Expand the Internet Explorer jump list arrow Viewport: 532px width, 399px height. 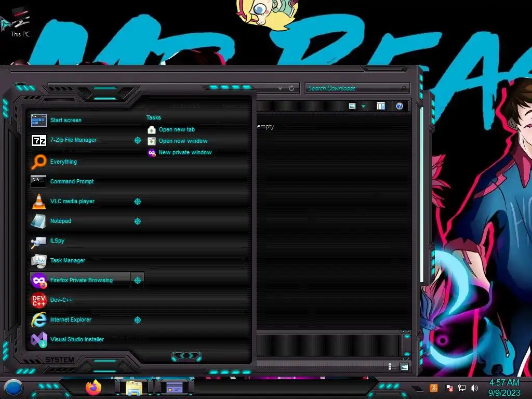point(137,320)
